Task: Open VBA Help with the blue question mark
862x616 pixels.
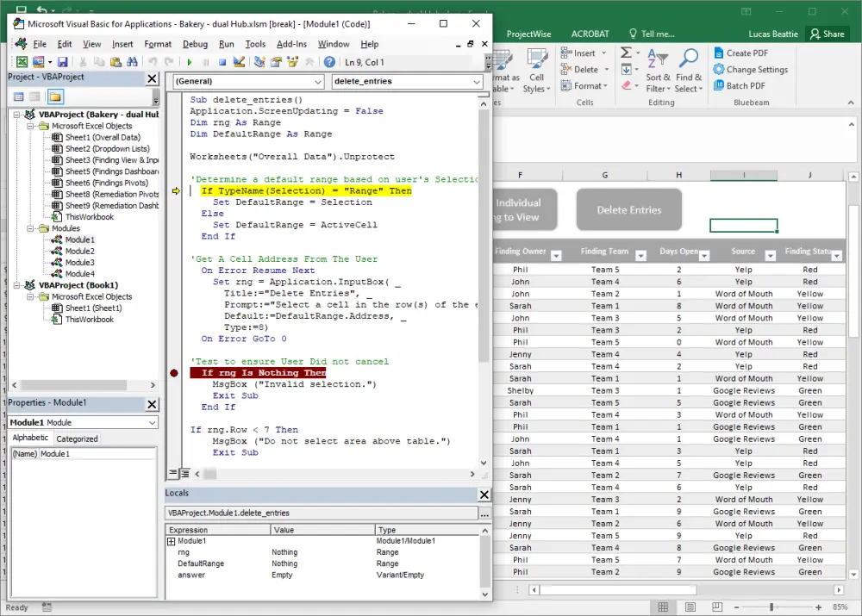Action: [x=329, y=62]
